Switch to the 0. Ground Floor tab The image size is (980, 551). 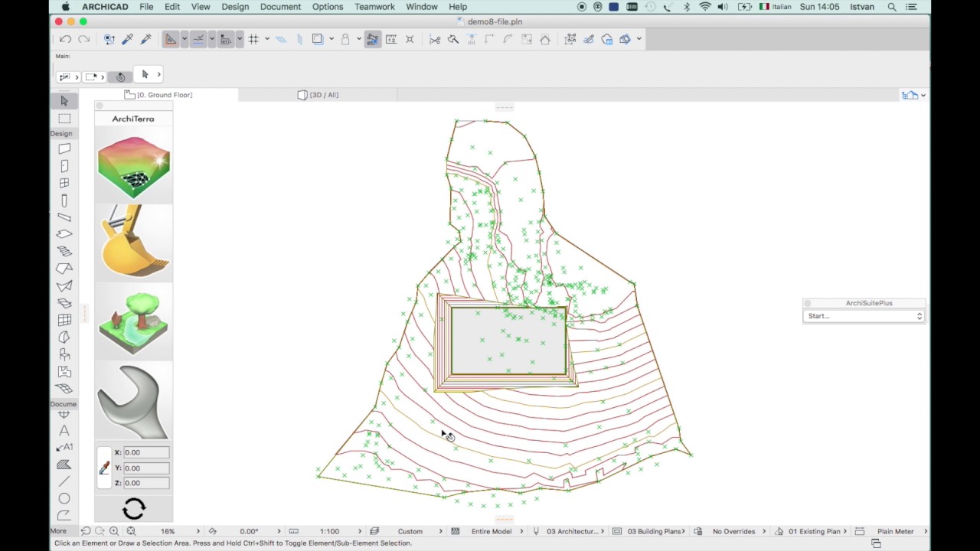coord(159,95)
